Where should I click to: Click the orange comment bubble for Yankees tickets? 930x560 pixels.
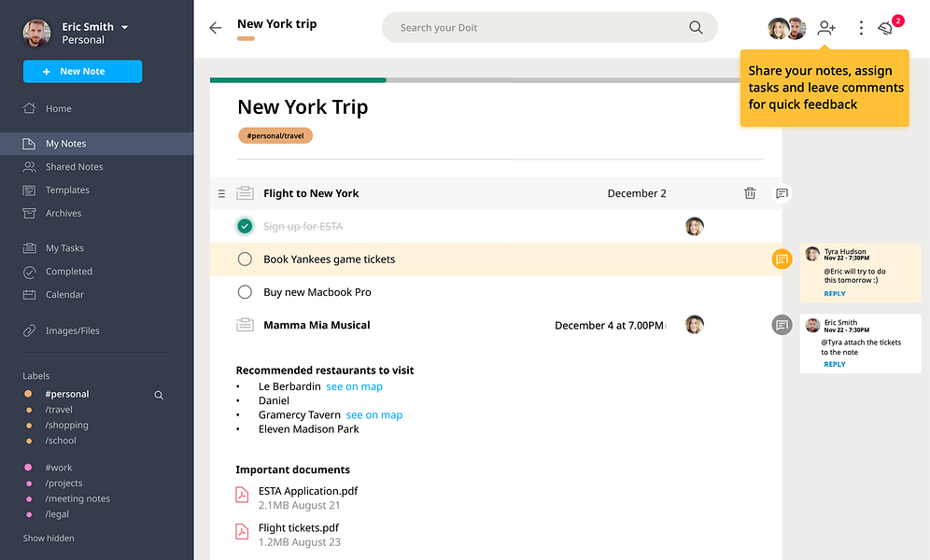pyautogui.click(x=782, y=259)
